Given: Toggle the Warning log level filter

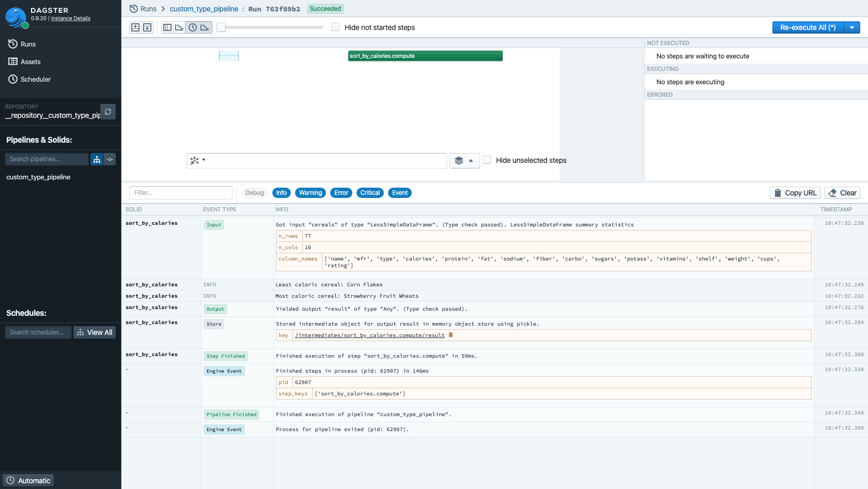Looking at the screenshot, I should (310, 193).
